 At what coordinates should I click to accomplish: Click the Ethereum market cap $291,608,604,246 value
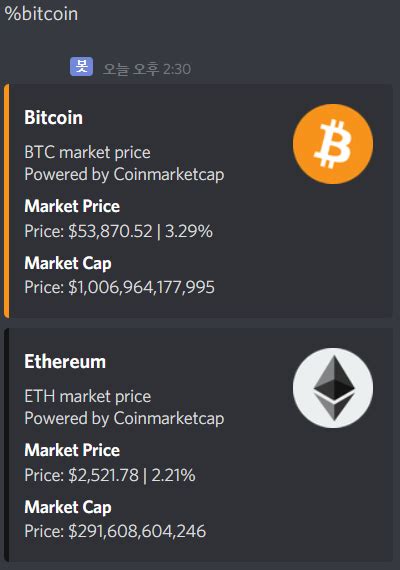[137, 531]
